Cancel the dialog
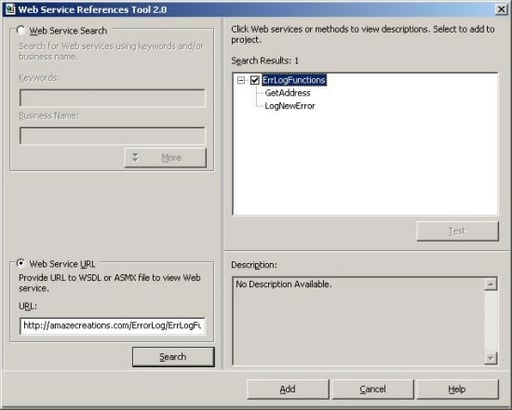Viewport: 512px width, 410px height. pyautogui.click(x=373, y=389)
